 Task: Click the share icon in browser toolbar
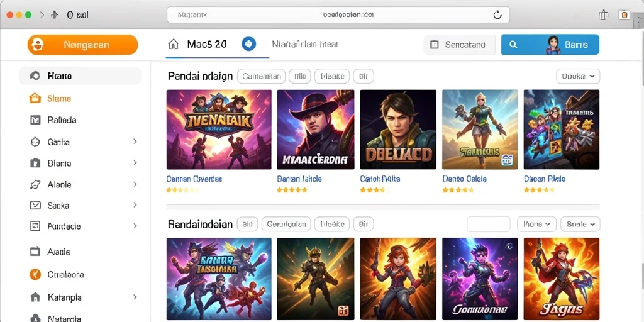[x=603, y=15]
